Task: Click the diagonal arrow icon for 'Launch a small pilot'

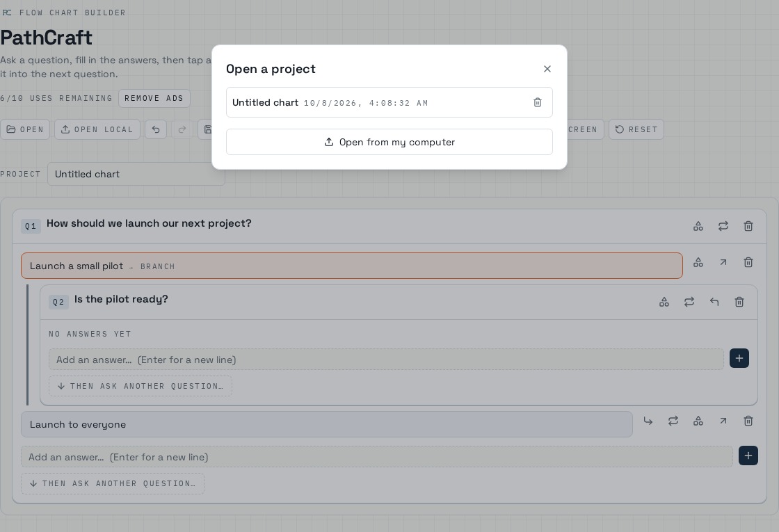Action: coord(723,262)
